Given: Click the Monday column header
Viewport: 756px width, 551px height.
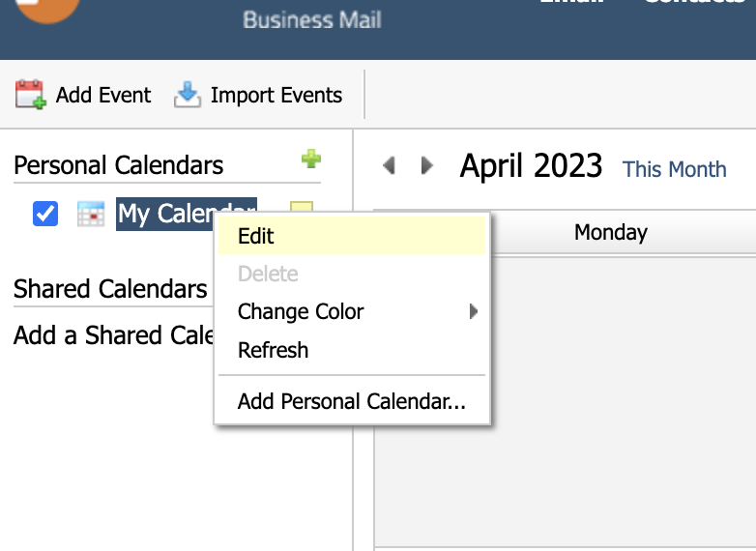Looking at the screenshot, I should click(611, 232).
